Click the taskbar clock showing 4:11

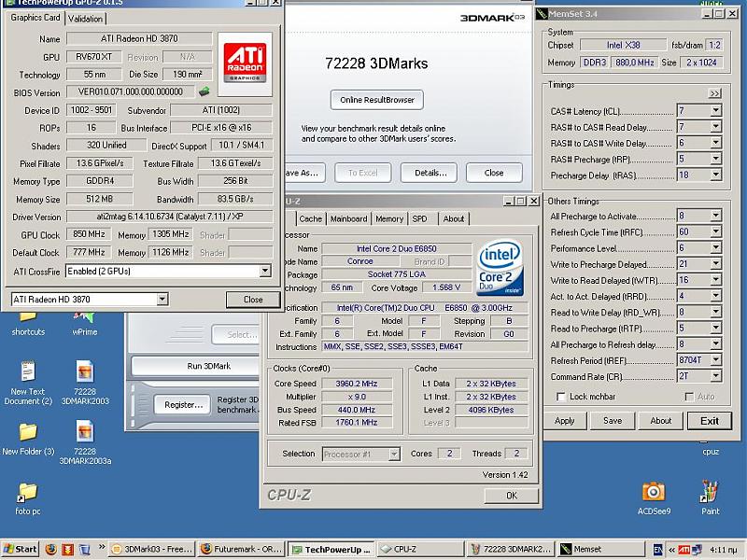tap(723, 550)
